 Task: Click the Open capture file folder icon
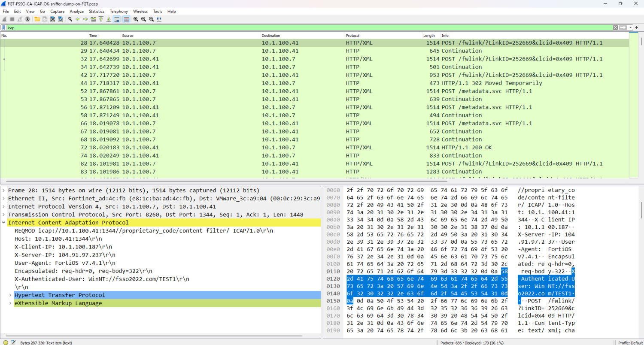tap(37, 19)
